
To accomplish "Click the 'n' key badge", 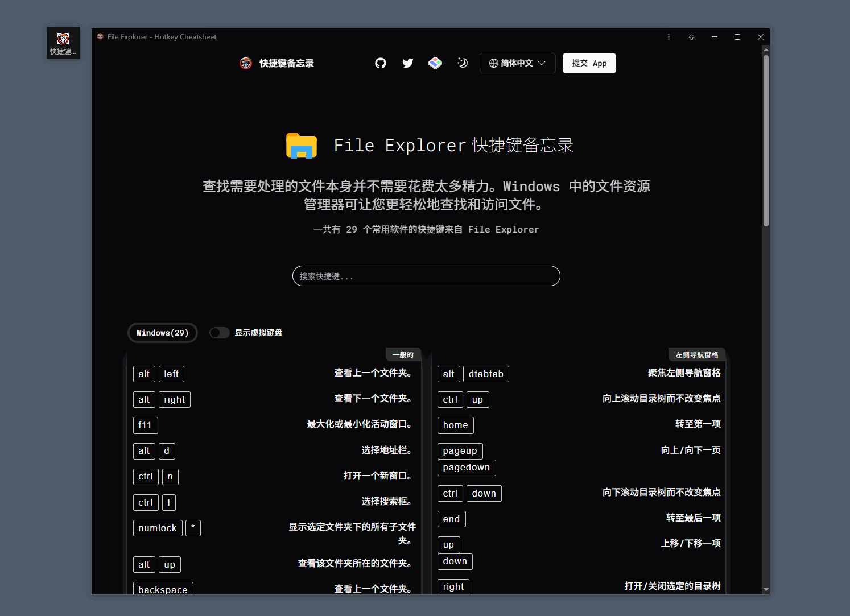I will pyautogui.click(x=170, y=477).
